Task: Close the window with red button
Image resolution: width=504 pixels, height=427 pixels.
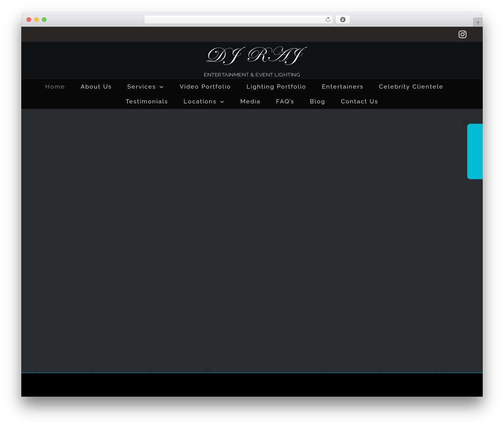Action: click(29, 20)
